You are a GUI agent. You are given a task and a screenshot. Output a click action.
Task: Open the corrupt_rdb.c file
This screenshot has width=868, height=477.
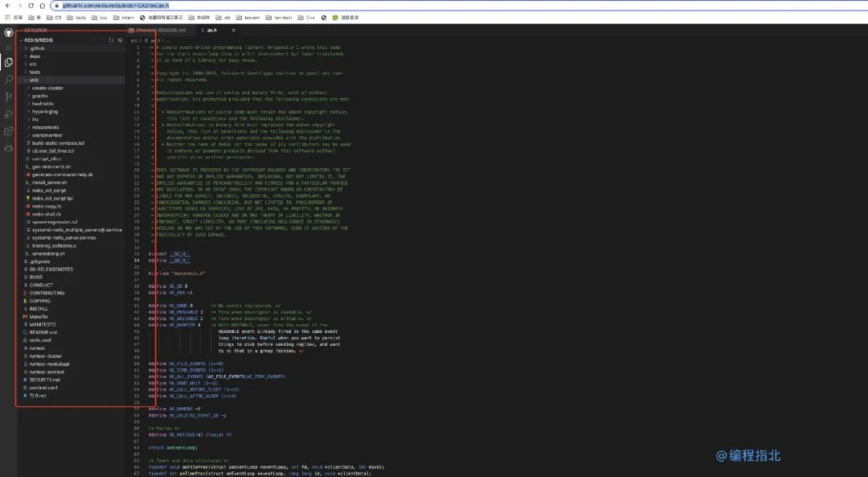72,158
